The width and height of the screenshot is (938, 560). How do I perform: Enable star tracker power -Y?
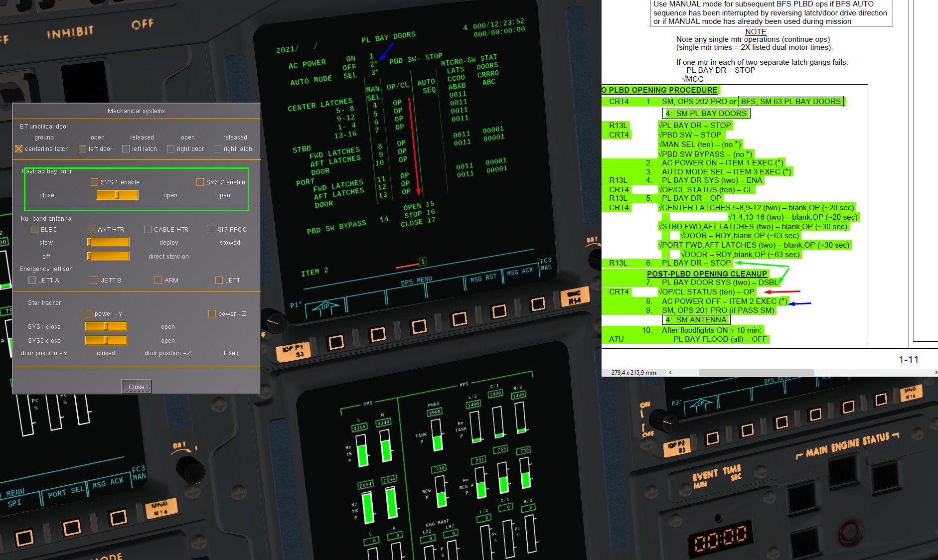(x=89, y=313)
